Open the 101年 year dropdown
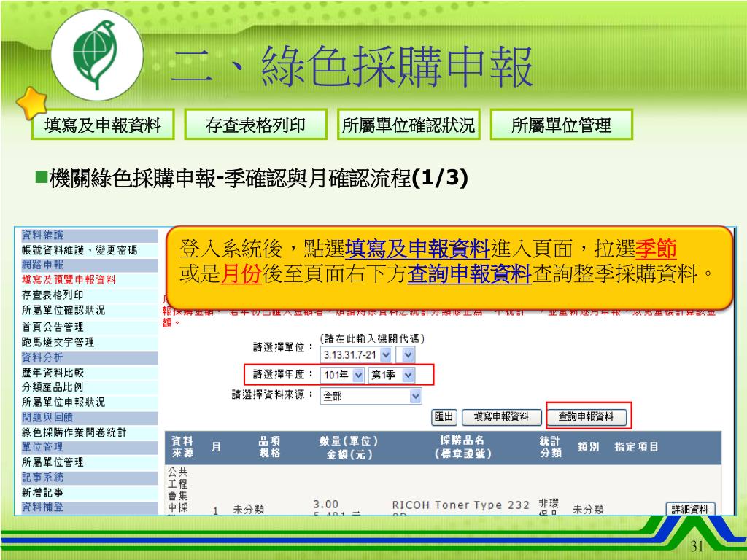Viewport: 747px width, 560px height. click(x=343, y=376)
